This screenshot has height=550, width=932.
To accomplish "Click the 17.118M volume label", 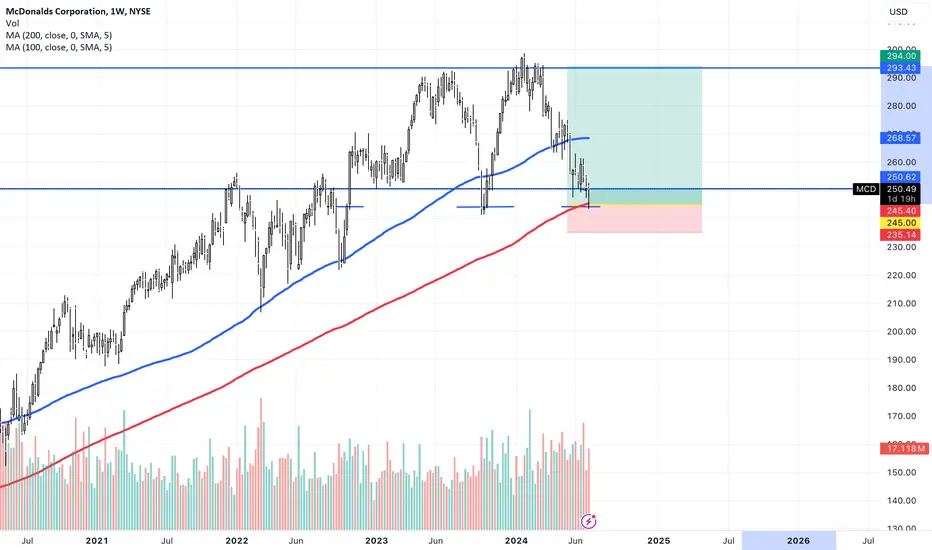I will click(904, 448).
